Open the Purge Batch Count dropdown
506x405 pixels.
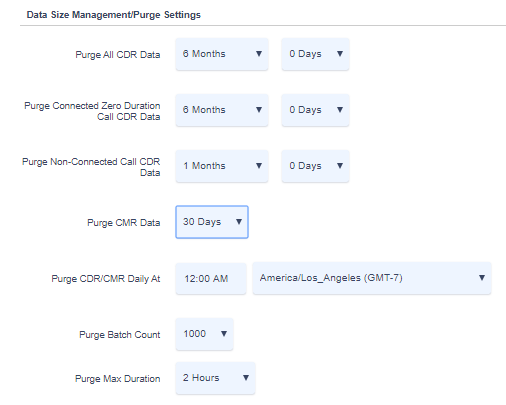(x=204, y=334)
